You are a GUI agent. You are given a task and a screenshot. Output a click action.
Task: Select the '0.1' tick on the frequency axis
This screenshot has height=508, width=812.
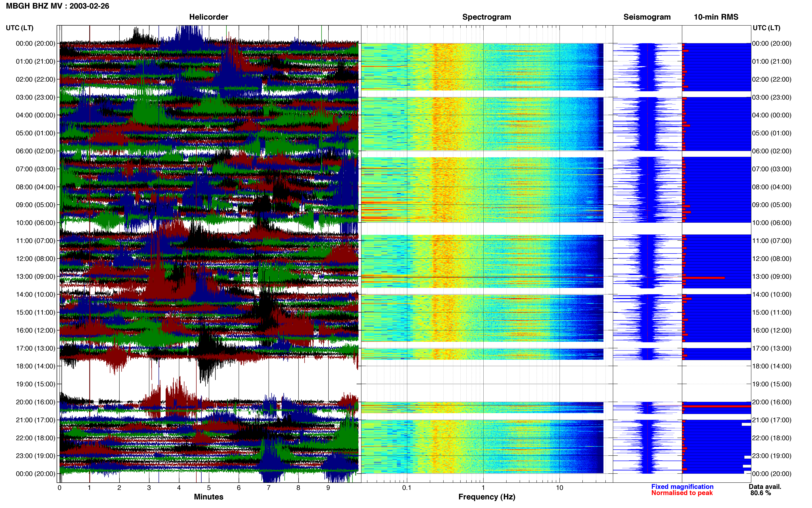407,488
